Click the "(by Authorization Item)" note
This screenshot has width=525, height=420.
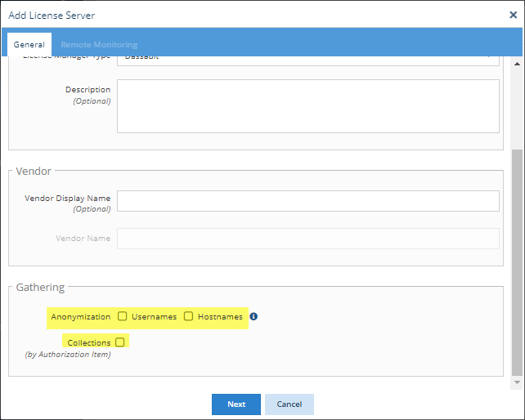(68, 354)
